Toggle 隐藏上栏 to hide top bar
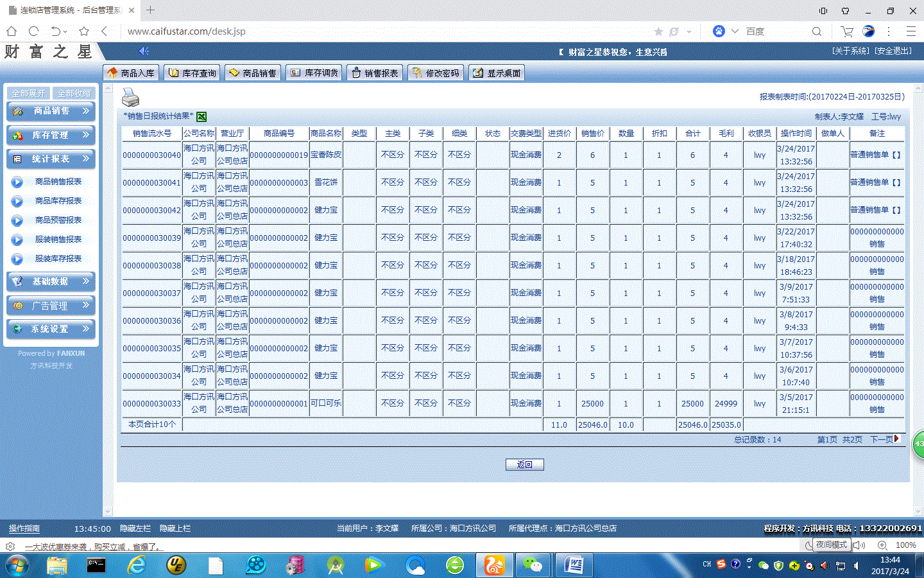The width and height of the screenshot is (924, 578). pyautogui.click(x=175, y=529)
